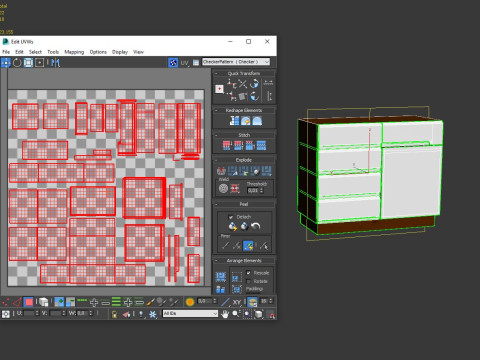Click the Quick Peel icon
This screenshot has height=360, width=480.
tap(233, 227)
